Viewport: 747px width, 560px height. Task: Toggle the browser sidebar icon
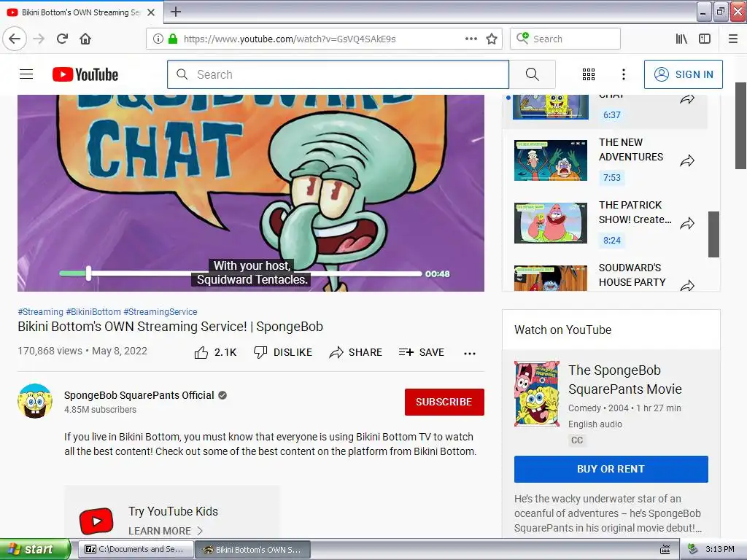(x=705, y=39)
